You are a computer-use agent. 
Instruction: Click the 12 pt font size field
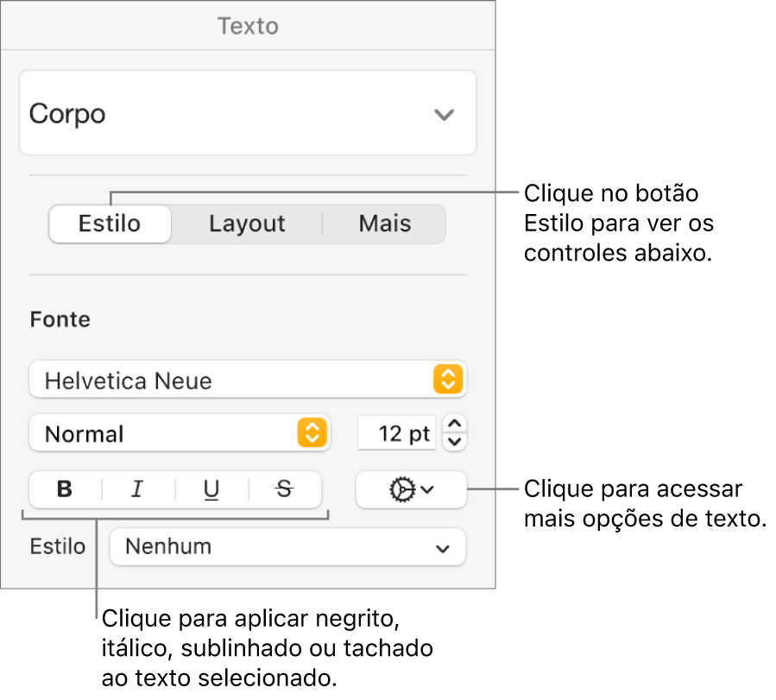coord(396,433)
